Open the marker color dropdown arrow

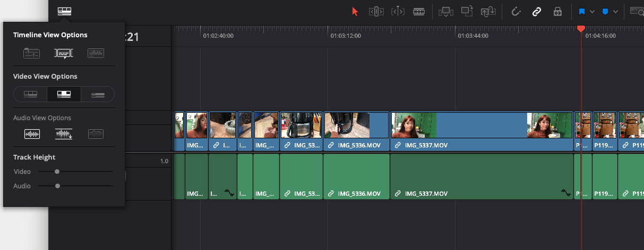pos(615,11)
